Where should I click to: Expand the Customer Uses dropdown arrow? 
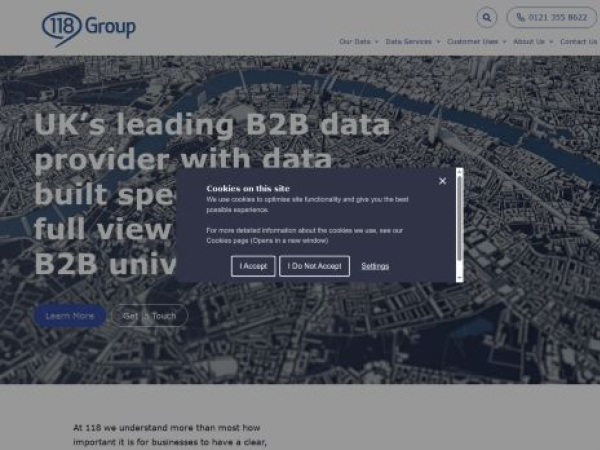[x=504, y=42]
